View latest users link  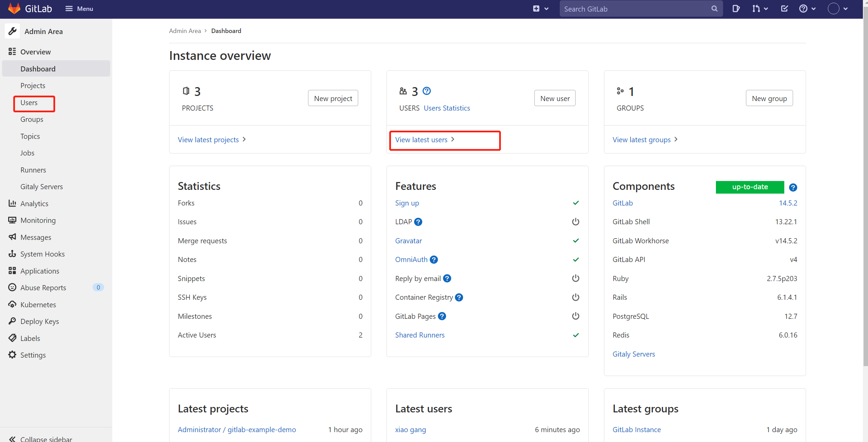pos(425,140)
